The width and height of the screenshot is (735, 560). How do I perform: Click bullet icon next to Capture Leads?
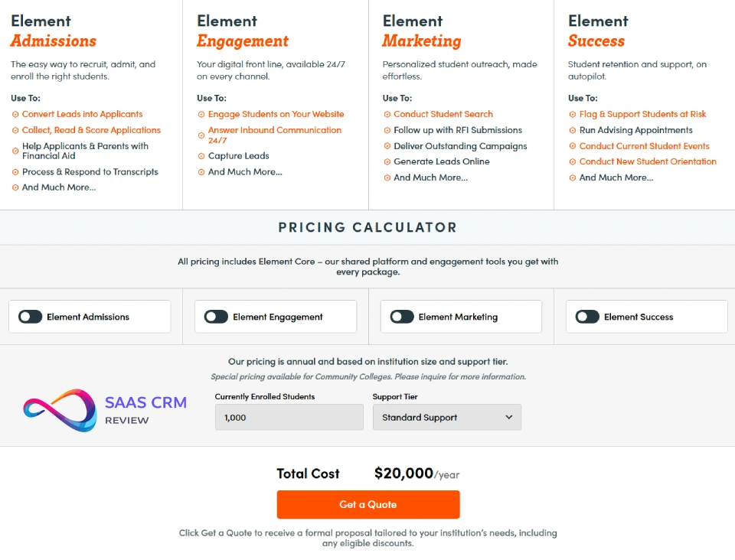(201, 156)
